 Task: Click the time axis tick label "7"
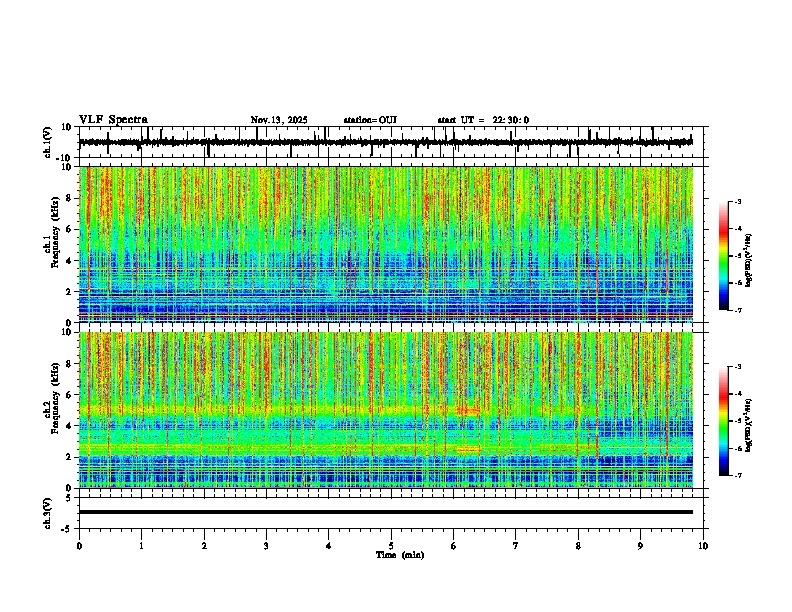(516, 546)
